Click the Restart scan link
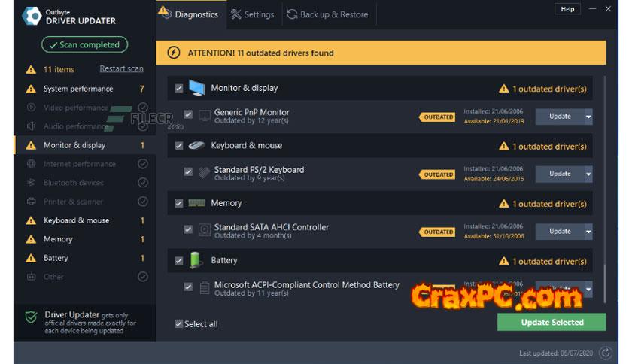 point(122,68)
